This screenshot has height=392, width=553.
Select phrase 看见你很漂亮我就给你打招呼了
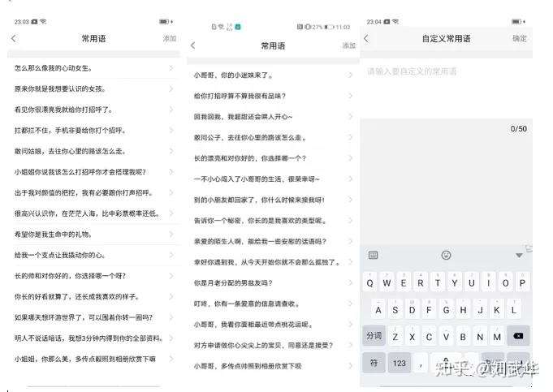pos(64,110)
